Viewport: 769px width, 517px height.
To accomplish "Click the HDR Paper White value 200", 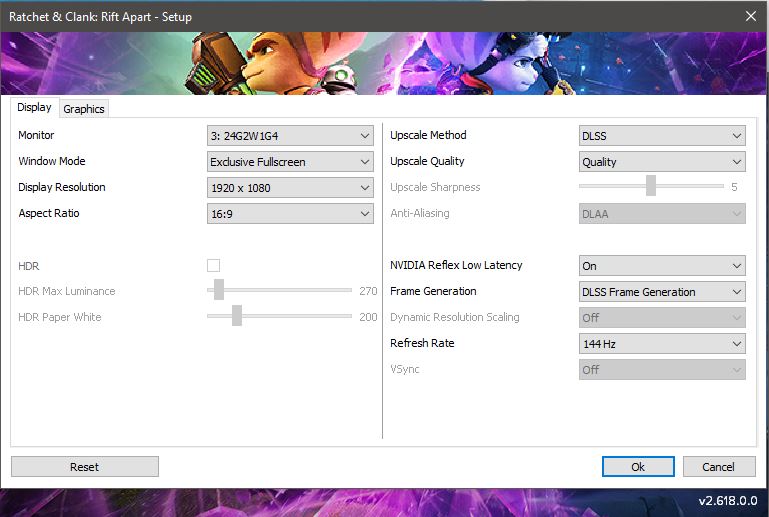I will 368,317.
